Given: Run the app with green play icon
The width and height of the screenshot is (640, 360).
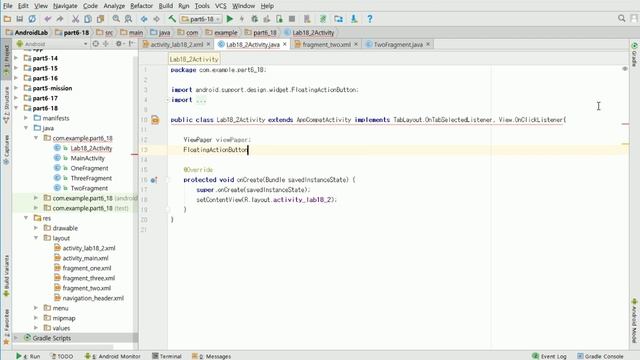Looking at the screenshot, I should click(x=230, y=19).
